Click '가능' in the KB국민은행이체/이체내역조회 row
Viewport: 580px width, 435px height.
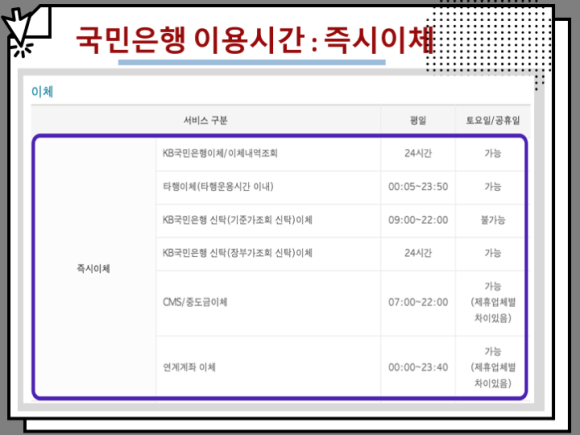pyautogui.click(x=493, y=153)
